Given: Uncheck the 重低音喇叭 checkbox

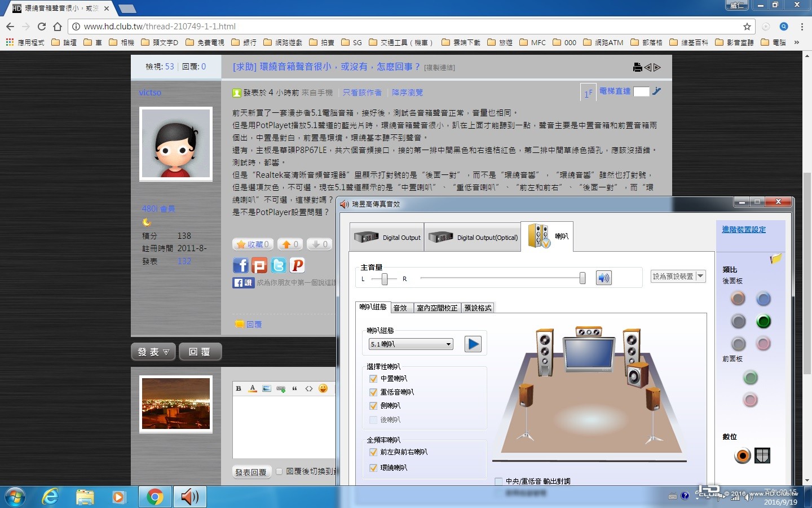Looking at the screenshot, I should pyautogui.click(x=373, y=392).
